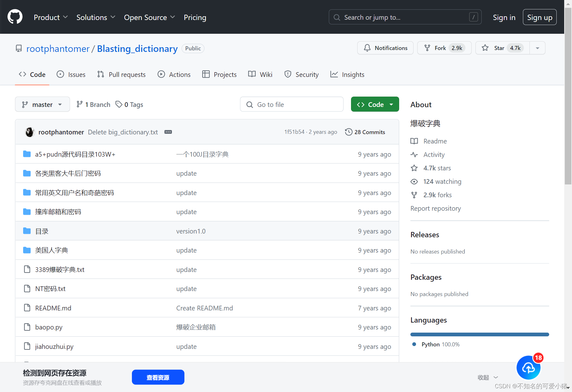Click the Python language bar
This screenshot has width=572, height=392.
[479, 334]
